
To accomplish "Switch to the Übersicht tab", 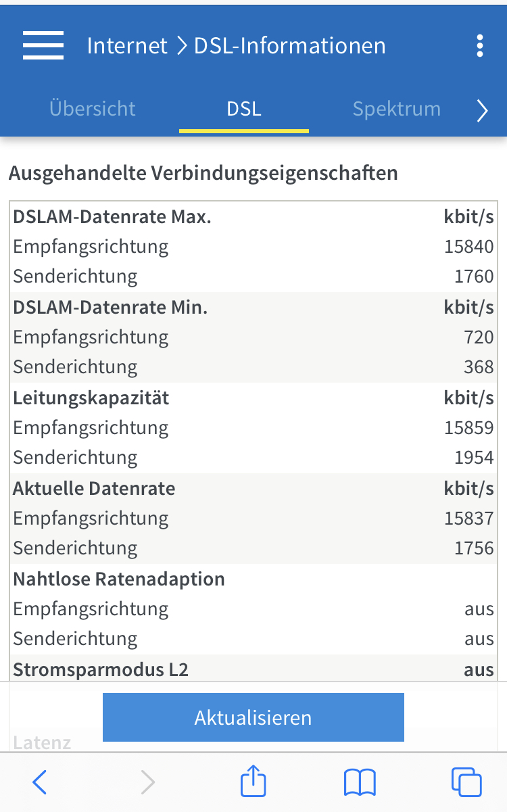I will pyautogui.click(x=93, y=109).
